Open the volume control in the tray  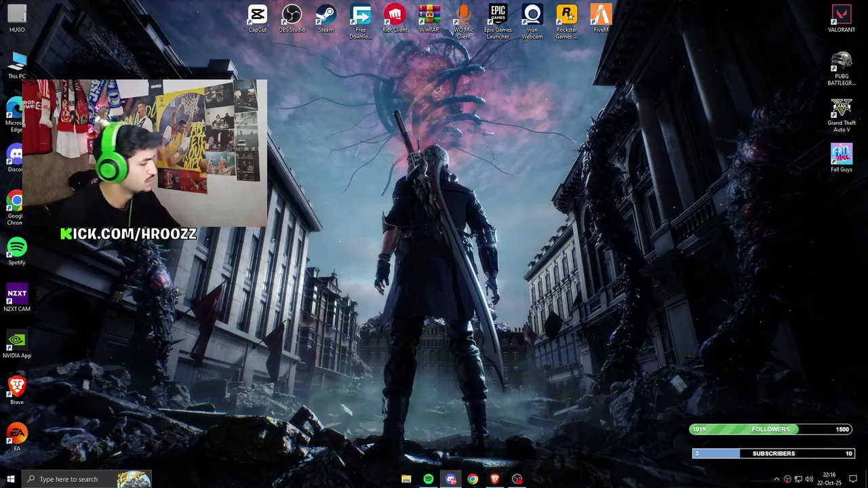pos(809,479)
